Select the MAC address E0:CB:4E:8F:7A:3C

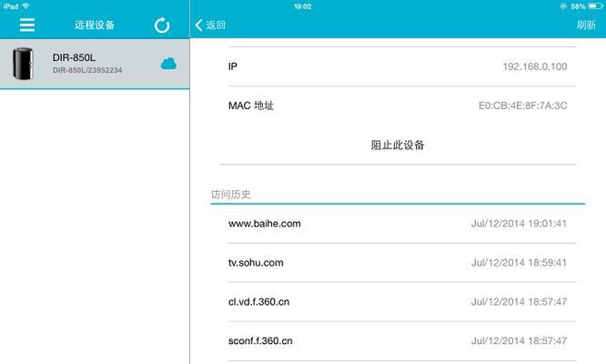click(x=523, y=106)
